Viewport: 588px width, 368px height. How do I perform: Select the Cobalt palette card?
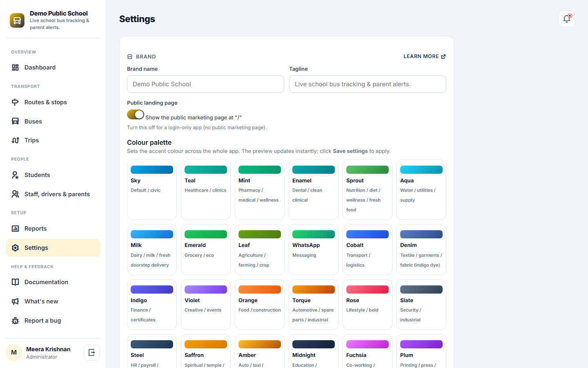pyautogui.click(x=367, y=249)
